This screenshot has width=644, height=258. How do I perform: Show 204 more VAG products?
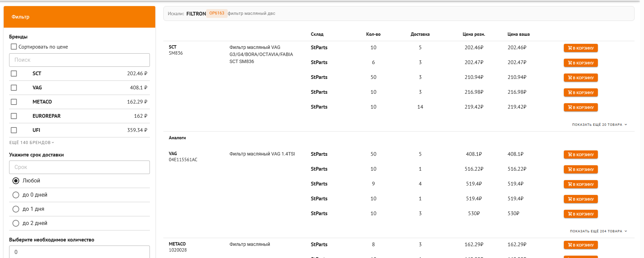point(599,231)
